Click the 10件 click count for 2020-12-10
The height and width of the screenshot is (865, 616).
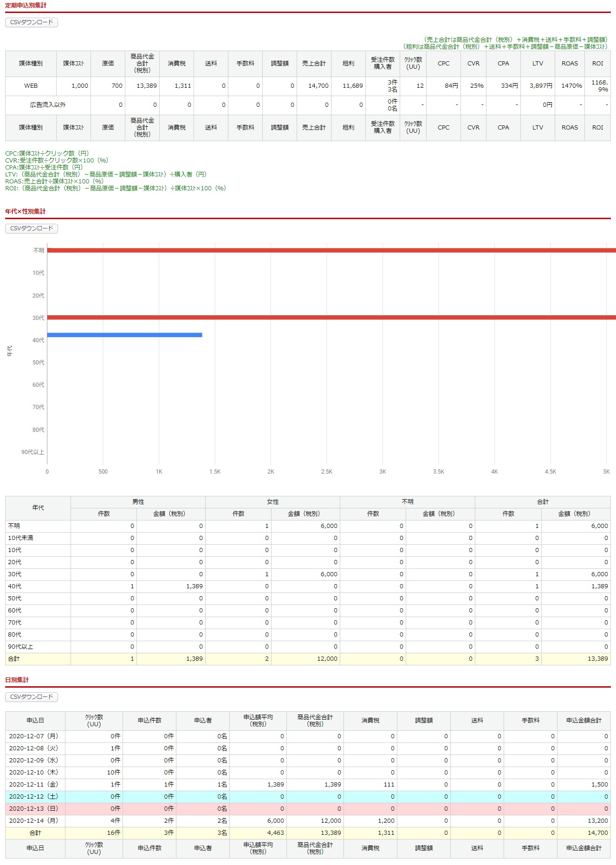(114, 773)
